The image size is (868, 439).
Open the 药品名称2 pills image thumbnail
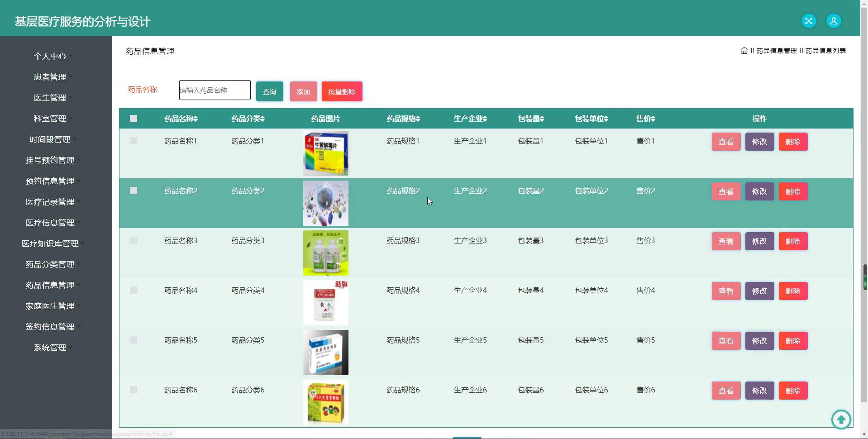coord(326,203)
